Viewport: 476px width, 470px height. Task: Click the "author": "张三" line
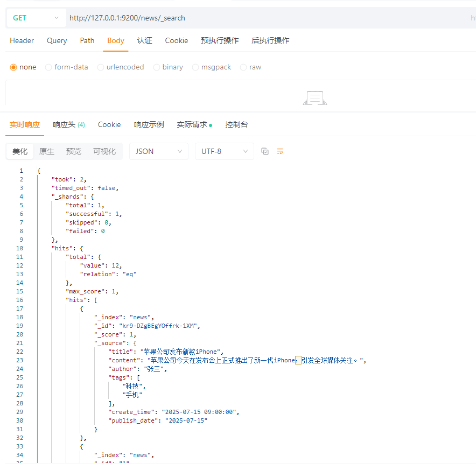pos(138,369)
